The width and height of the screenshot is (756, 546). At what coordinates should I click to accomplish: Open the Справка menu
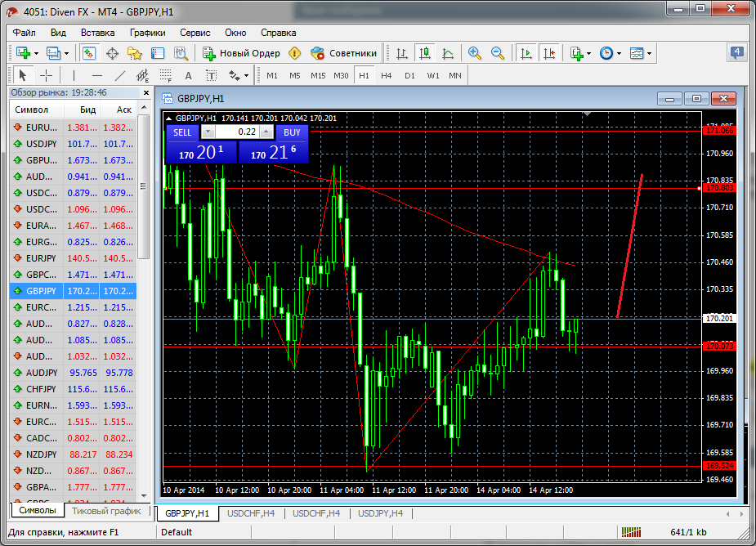tap(278, 33)
